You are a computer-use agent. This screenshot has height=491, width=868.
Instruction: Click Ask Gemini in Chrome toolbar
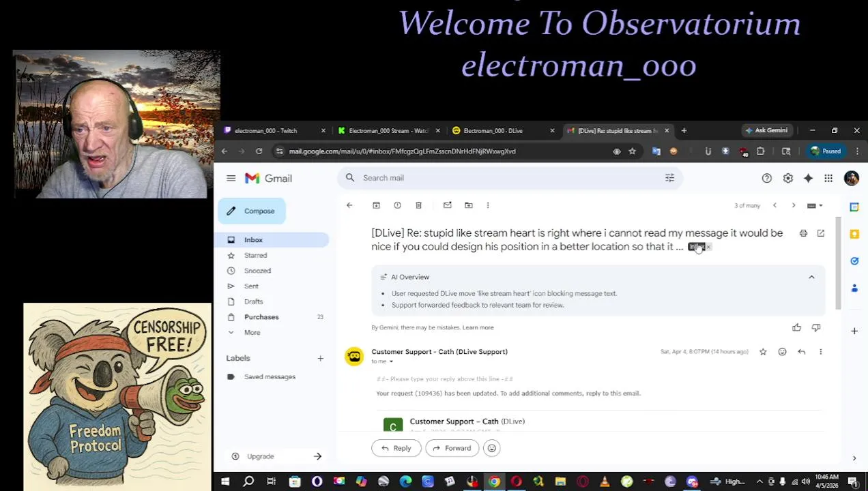click(x=766, y=130)
